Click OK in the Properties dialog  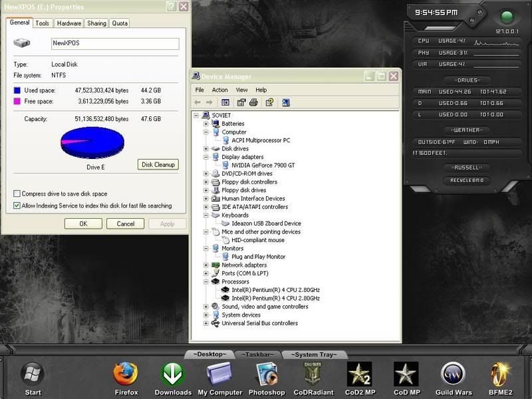click(x=83, y=223)
